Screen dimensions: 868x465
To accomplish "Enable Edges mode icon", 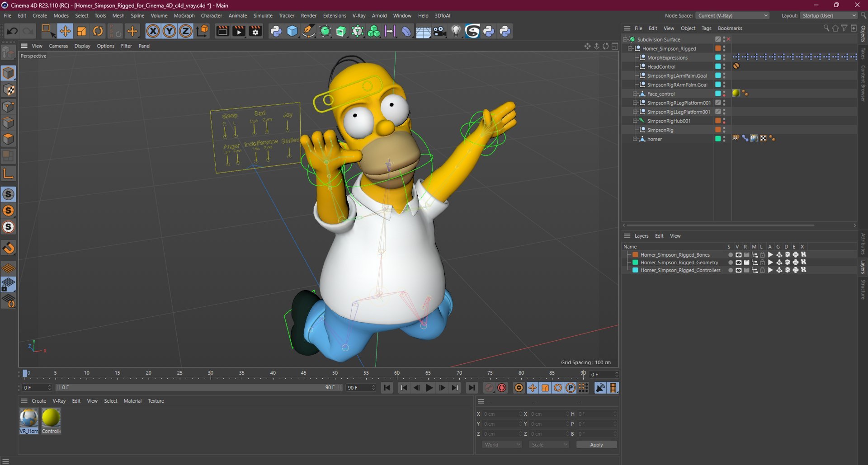I will pos(9,123).
